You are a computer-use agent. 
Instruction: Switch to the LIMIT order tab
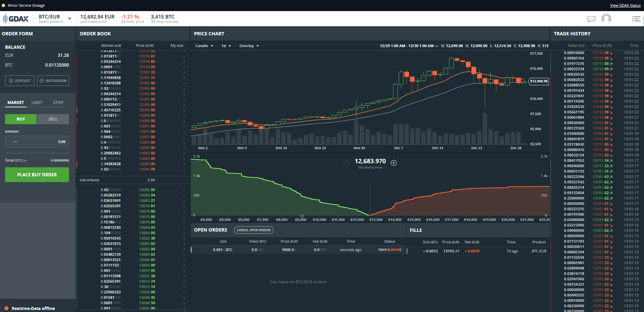coord(37,102)
